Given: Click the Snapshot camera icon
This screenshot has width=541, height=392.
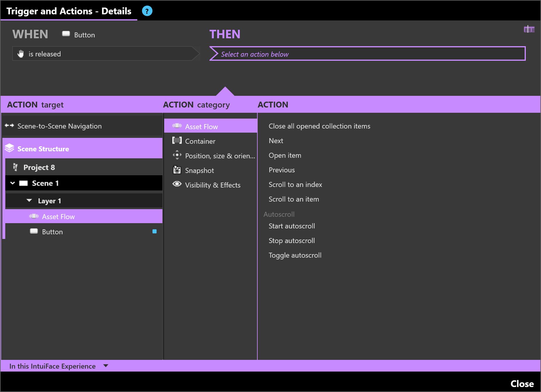Looking at the screenshot, I should (x=177, y=170).
